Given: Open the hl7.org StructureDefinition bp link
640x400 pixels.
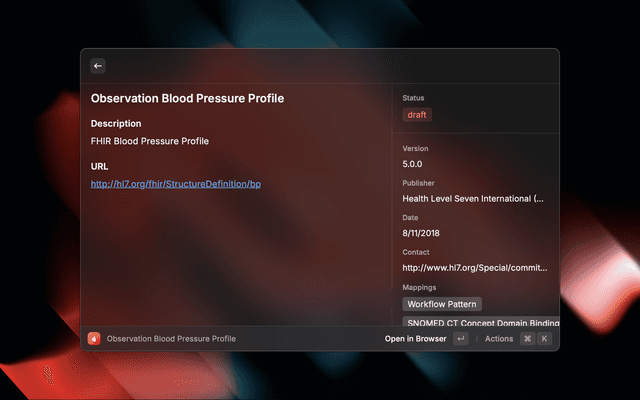Looking at the screenshot, I should pos(176,184).
